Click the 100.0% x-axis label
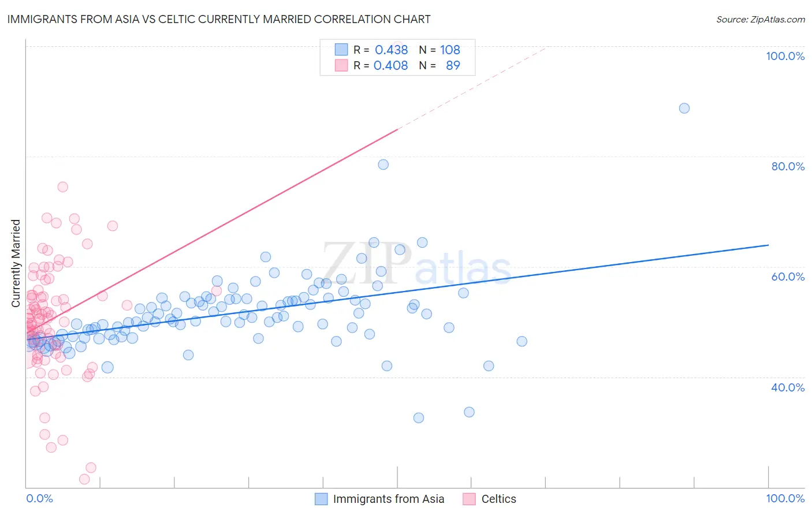 point(785,498)
